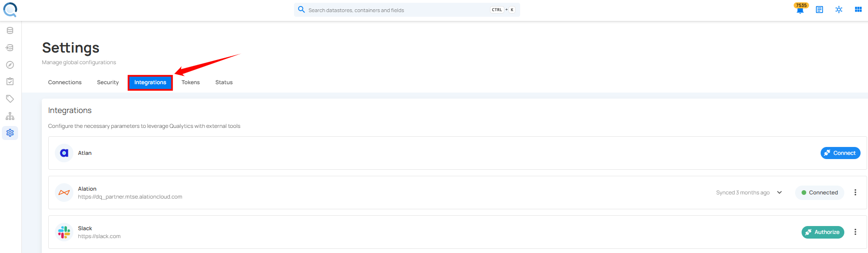The height and width of the screenshot is (253, 868).
Task: Click the Slack Authorize button
Action: (822, 232)
